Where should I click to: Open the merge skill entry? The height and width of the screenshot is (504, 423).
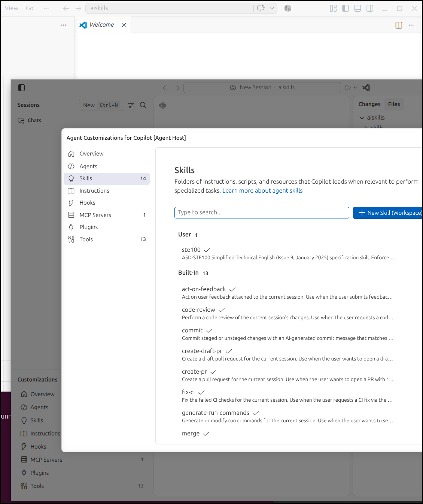(x=288, y=434)
